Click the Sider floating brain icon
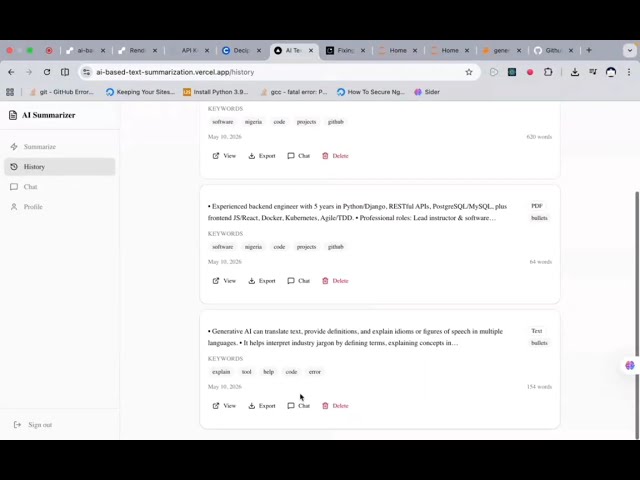The width and height of the screenshot is (640, 480). (x=630, y=365)
